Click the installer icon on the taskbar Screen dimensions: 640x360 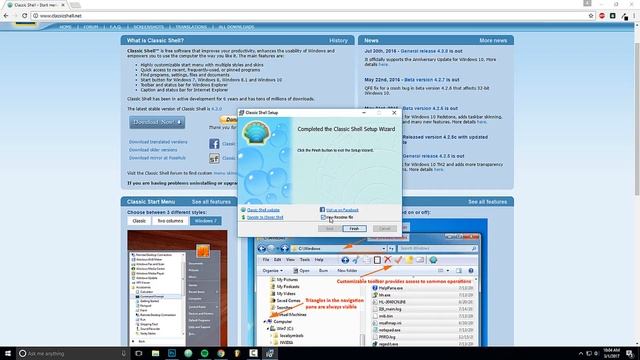tap(269, 353)
